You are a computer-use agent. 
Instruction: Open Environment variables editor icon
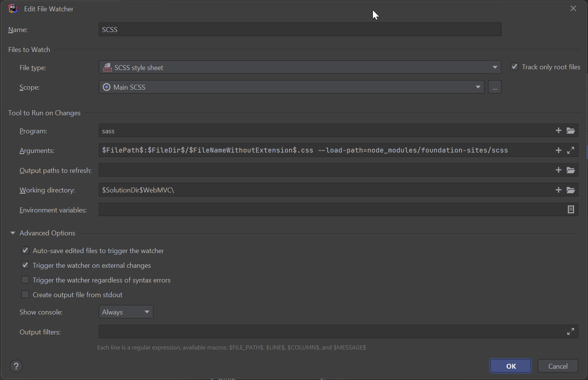[571, 209]
